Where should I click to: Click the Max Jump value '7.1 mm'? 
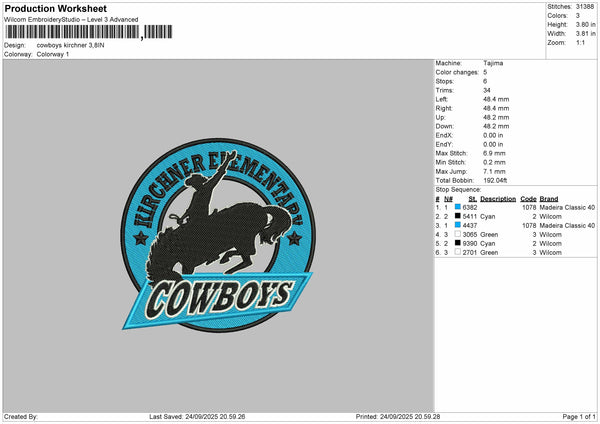pyautogui.click(x=494, y=171)
